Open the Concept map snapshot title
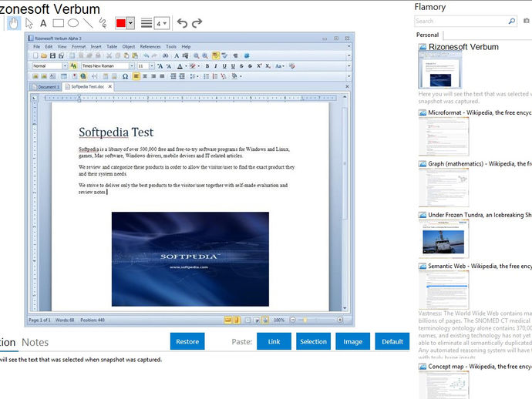 (x=480, y=367)
